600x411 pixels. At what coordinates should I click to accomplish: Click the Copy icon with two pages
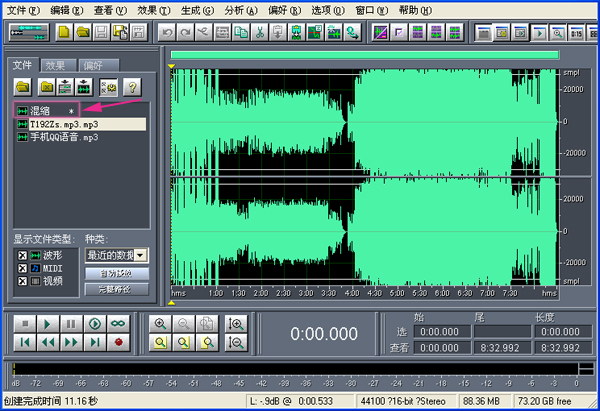click(x=241, y=32)
